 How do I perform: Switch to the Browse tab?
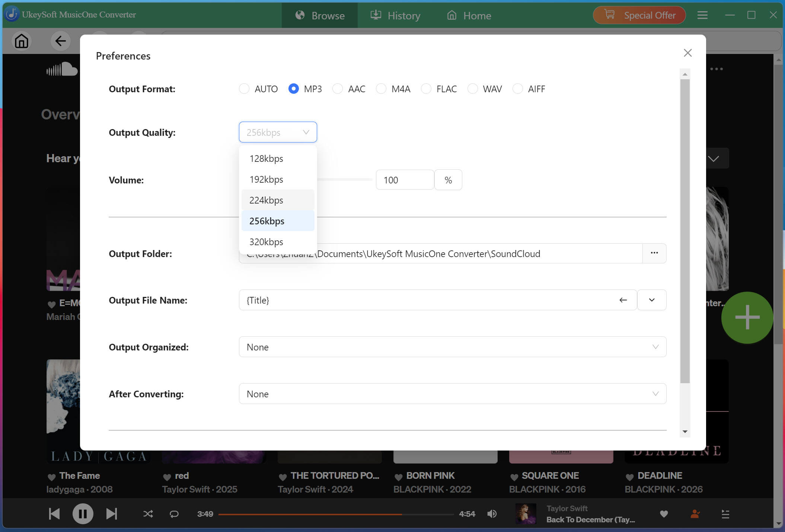(x=320, y=15)
